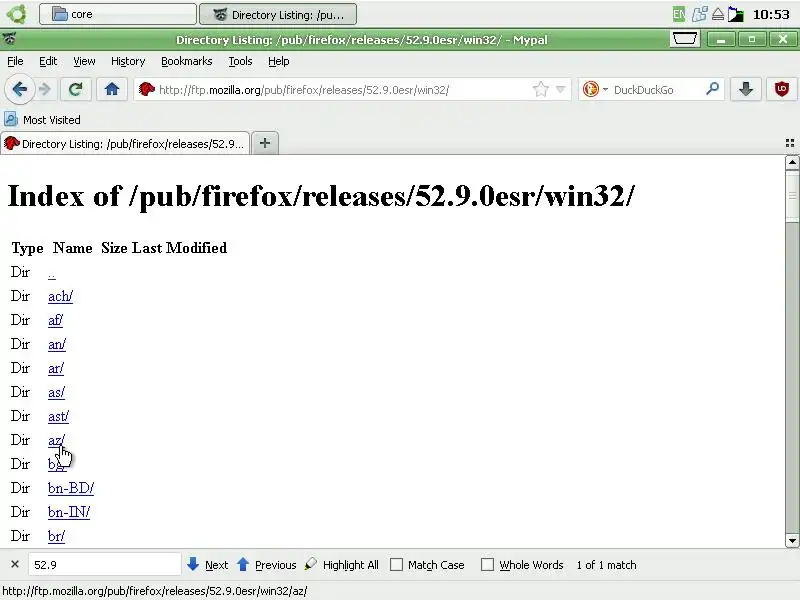
Task: Open a new tab with plus button
Action: (x=265, y=143)
